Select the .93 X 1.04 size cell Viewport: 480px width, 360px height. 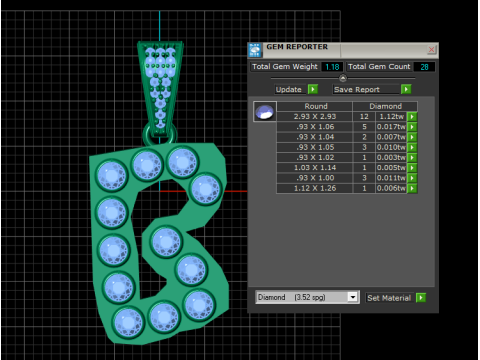pos(315,137)
